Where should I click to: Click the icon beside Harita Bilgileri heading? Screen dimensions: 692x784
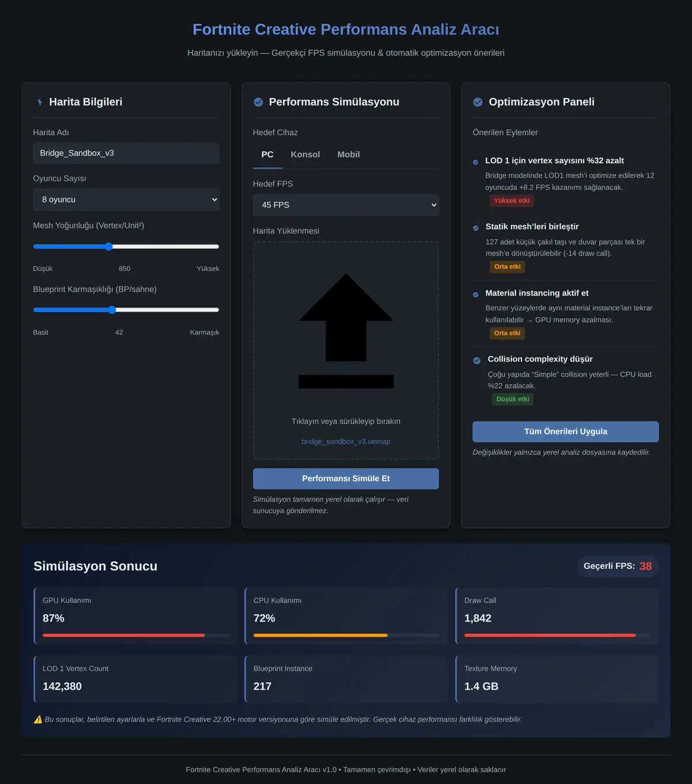coord(39,102)
